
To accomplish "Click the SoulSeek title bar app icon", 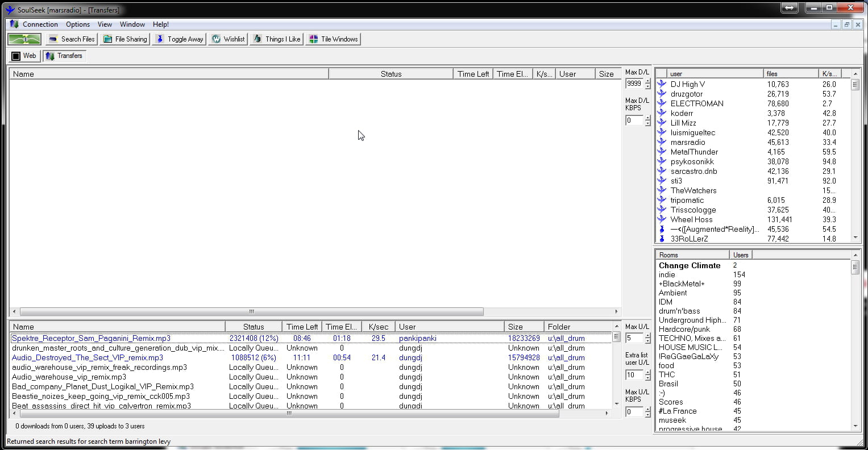I will coord(10,10).
